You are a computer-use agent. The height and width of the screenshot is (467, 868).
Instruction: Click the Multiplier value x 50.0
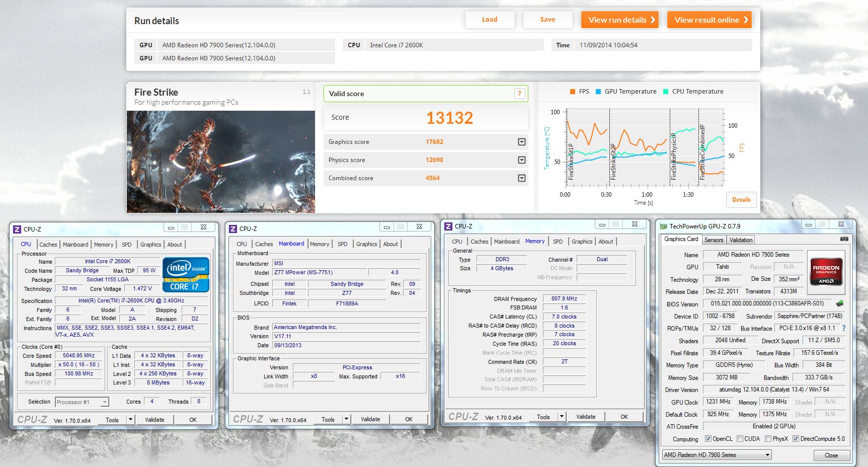pyautogui.click(x=79, y=365)
